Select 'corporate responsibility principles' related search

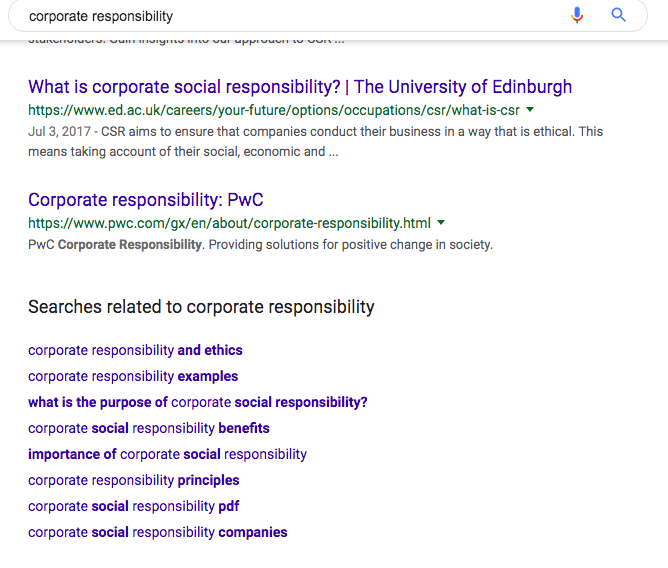[134, 480]
